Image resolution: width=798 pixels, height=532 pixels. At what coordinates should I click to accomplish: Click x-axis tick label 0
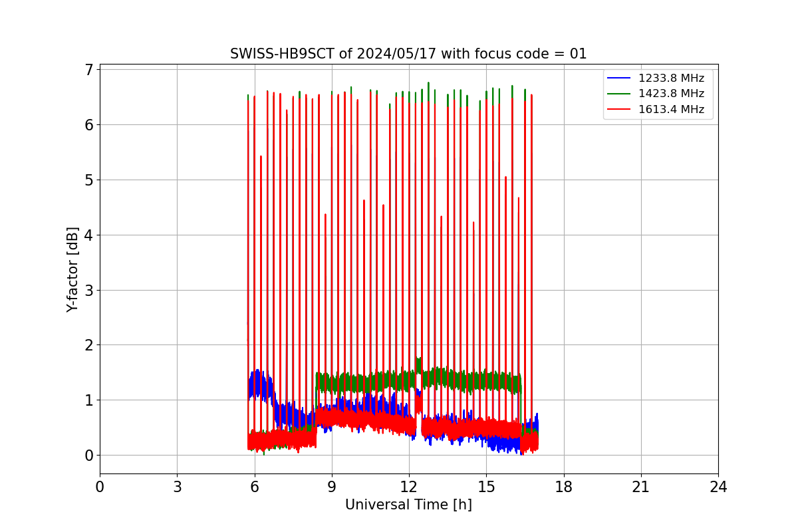100,487
